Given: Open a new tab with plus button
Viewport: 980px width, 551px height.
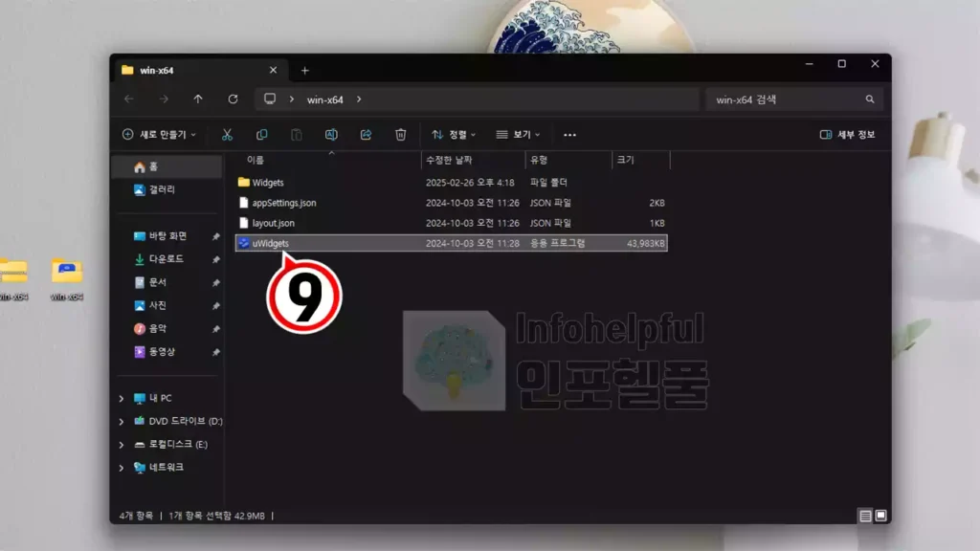Looking at the screenshot, I should 305,71.
